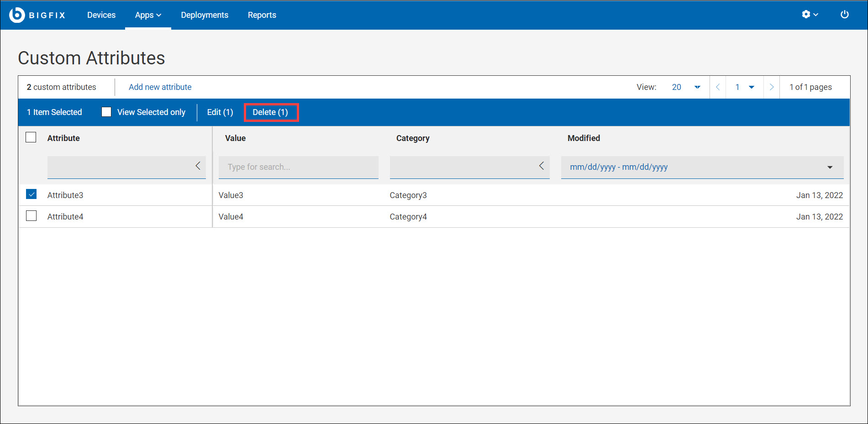The width and height of the screenshot is (868, 424).
Task: Toggle the select-all header checkbox
Action: (x=31, y=137)
